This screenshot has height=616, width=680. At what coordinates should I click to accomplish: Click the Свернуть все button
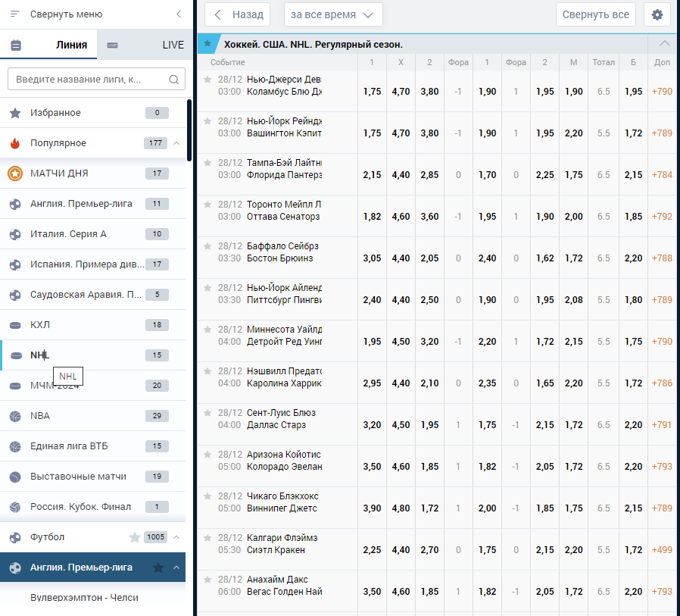pyautogui.click(x=595, y=14)
